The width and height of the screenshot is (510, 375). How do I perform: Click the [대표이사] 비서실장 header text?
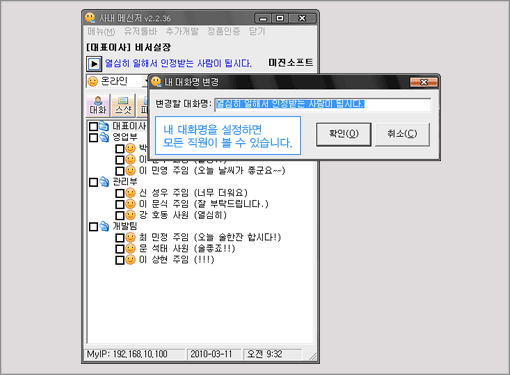[128, 47]
